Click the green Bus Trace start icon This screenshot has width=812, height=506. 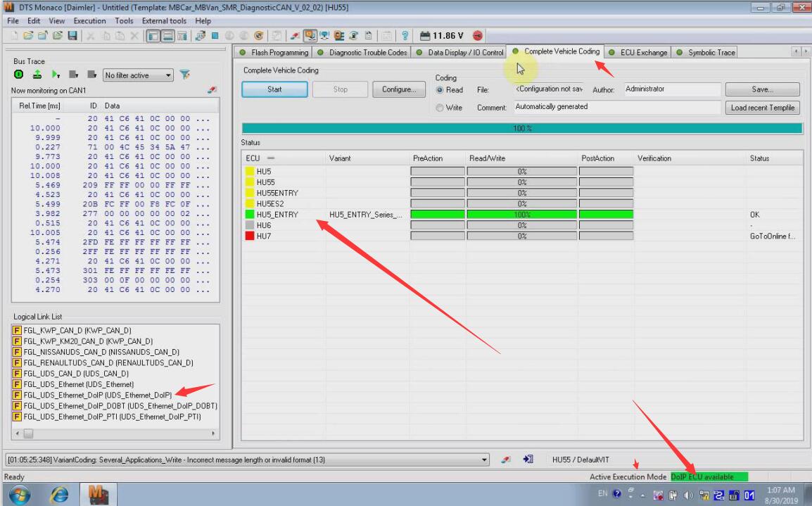coord(18,75)
